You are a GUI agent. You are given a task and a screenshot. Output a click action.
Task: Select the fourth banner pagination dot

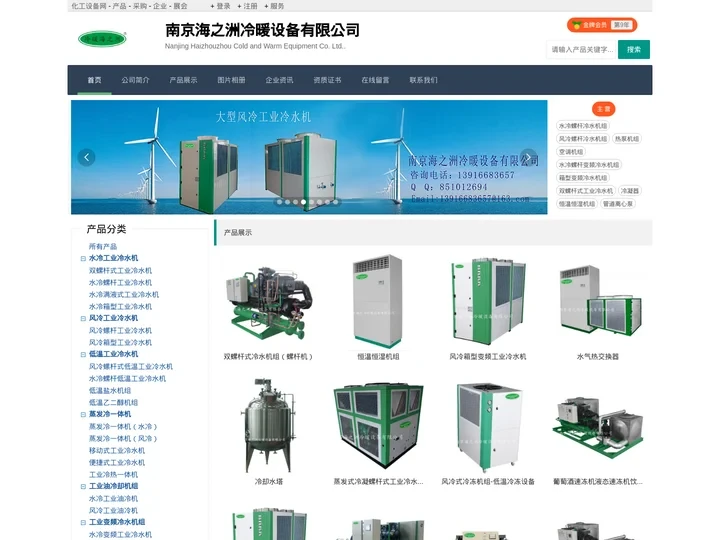pos(304,202)
